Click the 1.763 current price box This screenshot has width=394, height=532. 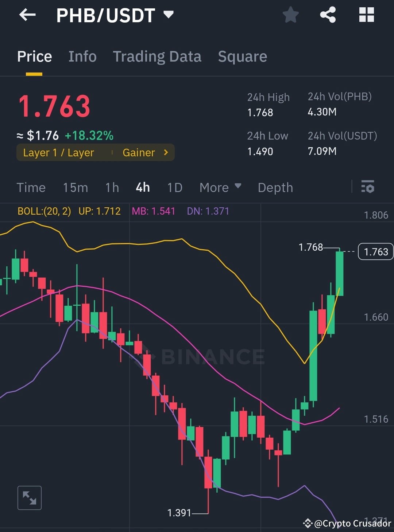[375, 252]
